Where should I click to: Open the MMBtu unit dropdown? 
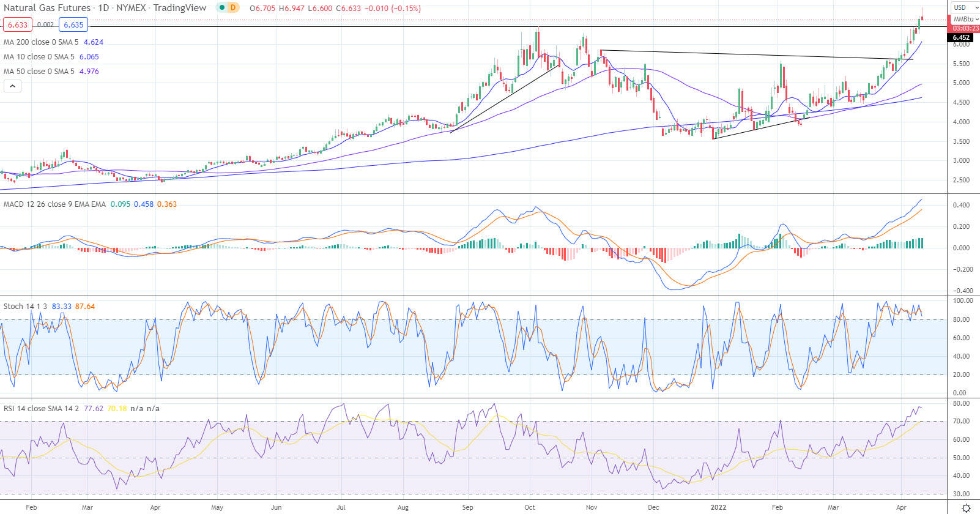pyautogui.click(x=964, y=20)
